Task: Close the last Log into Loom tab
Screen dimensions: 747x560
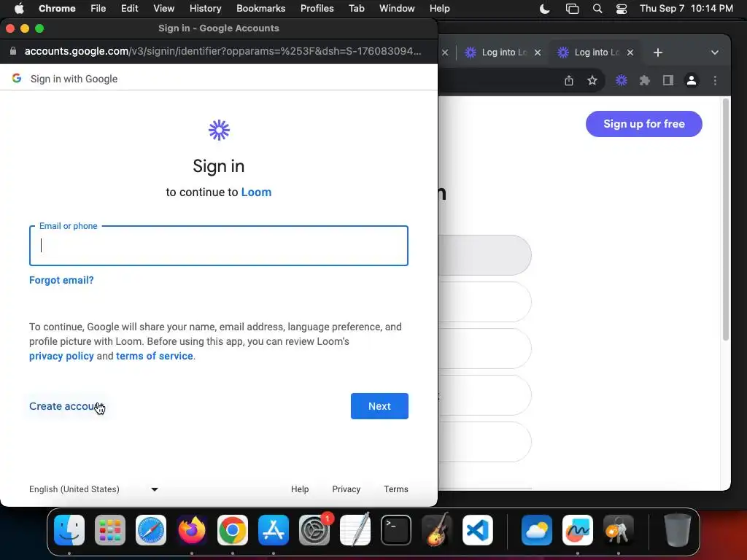Action: (x=630, y=52)
